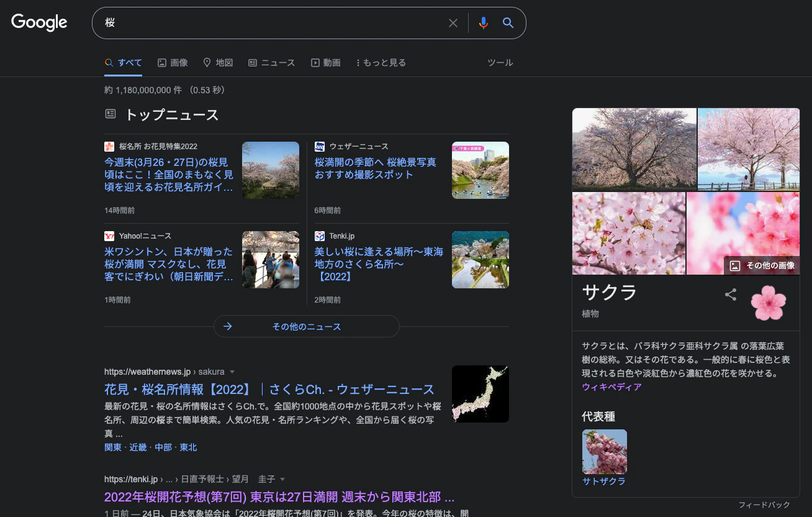Follow the 関東 sitelink

coord(113,447)
